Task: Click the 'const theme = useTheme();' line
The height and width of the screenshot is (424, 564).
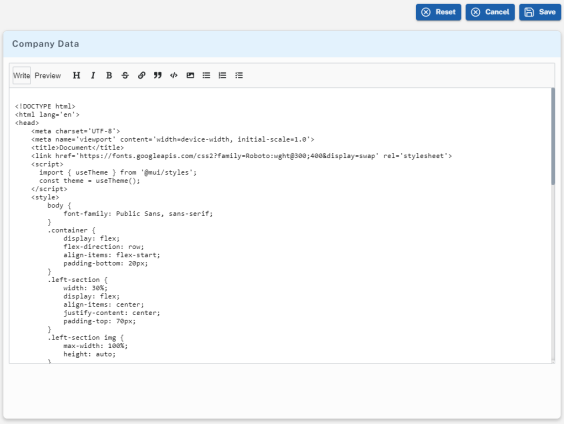Action: click(90, 181)
